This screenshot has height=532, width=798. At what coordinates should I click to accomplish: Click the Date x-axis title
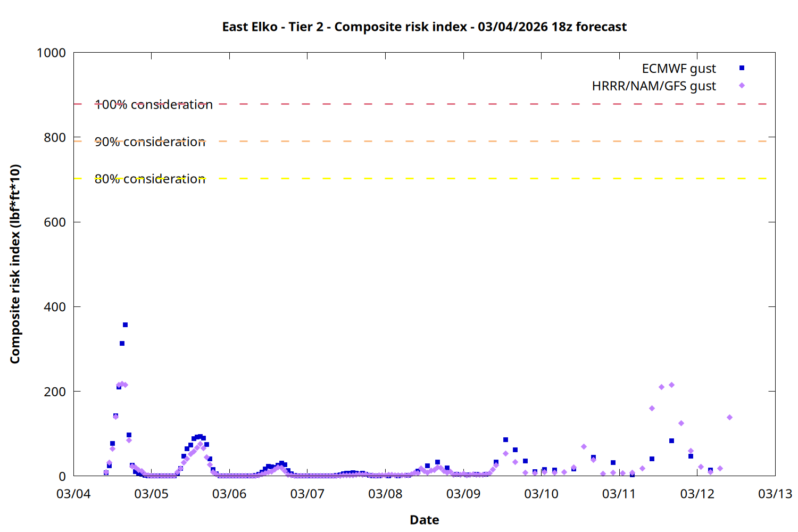(424, 520)
